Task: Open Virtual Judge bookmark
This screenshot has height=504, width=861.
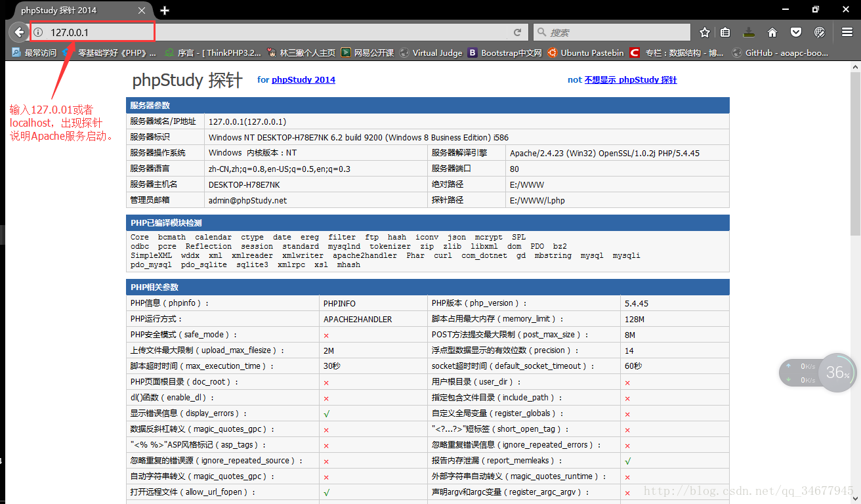Action: coord(431,52)
